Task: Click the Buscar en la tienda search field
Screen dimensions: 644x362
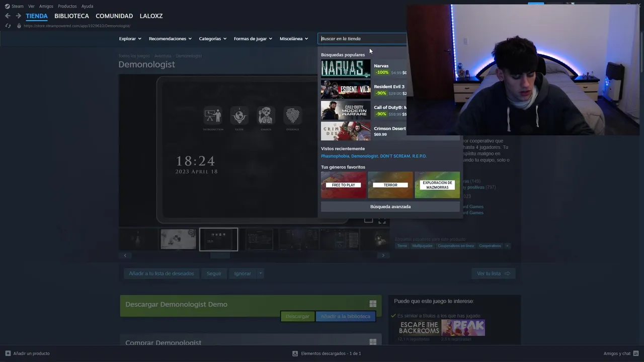Action: point(362,39)
